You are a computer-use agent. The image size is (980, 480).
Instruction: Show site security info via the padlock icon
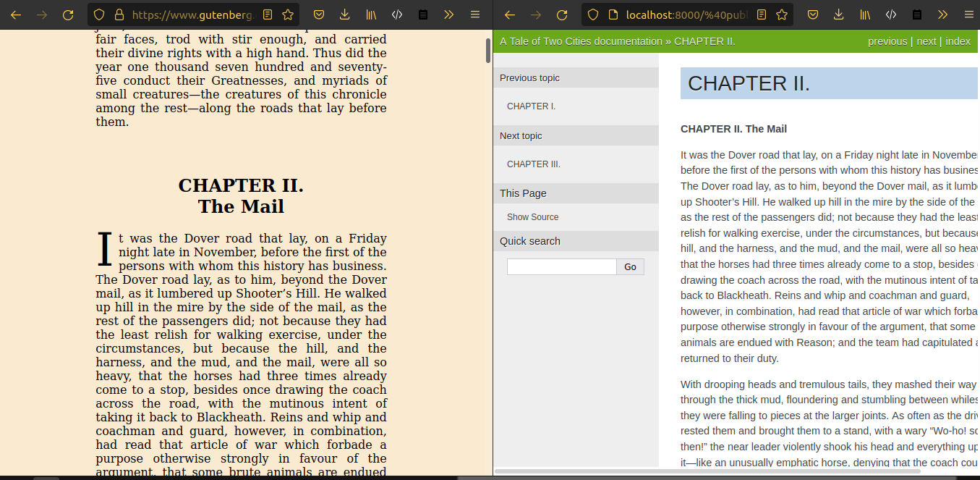point(119,14)
